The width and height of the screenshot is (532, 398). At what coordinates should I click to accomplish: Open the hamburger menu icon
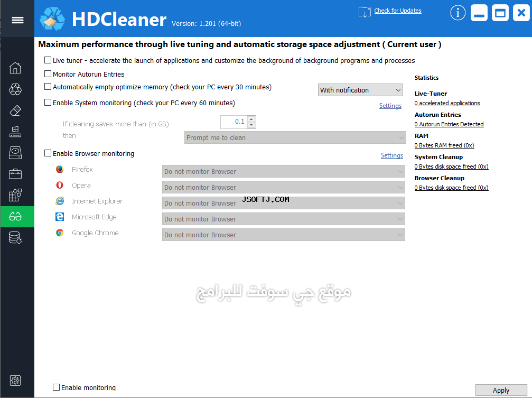pyautogui.click(x=17, y=20)
